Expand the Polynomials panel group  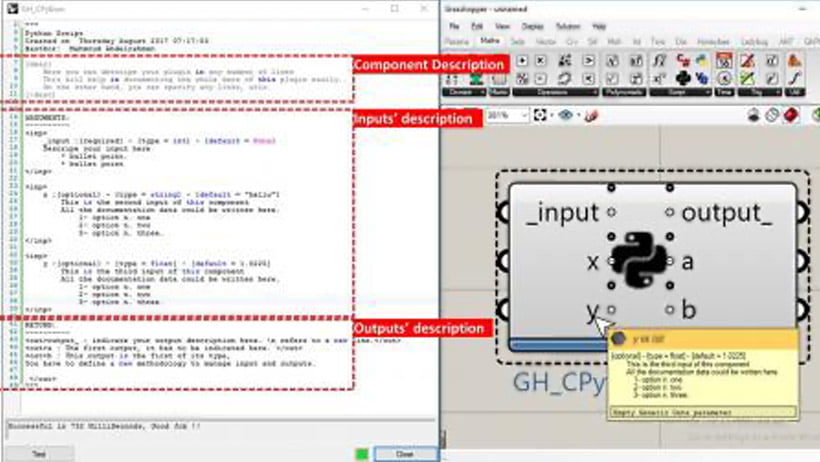coord(624,92)
